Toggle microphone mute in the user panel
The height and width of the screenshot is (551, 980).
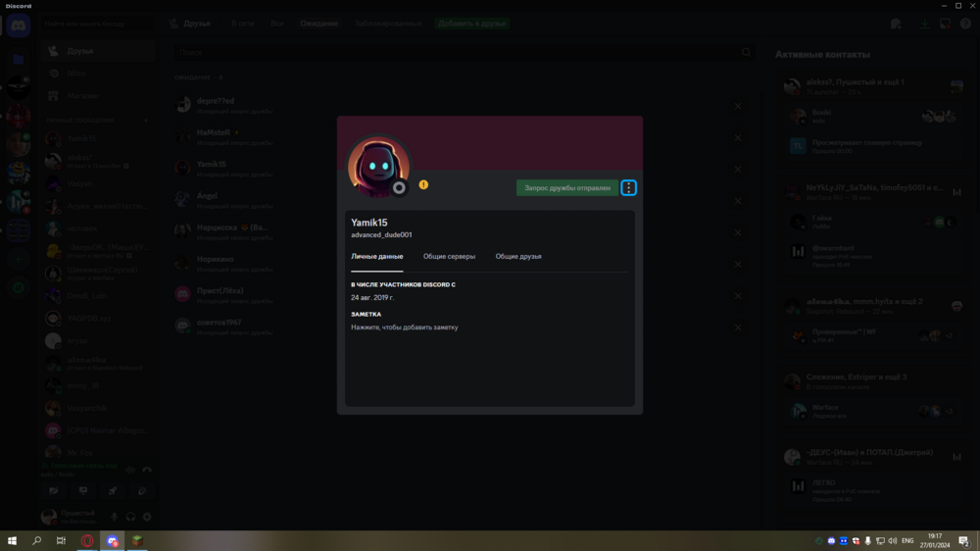pyautogui.click(x=115, y=518)
